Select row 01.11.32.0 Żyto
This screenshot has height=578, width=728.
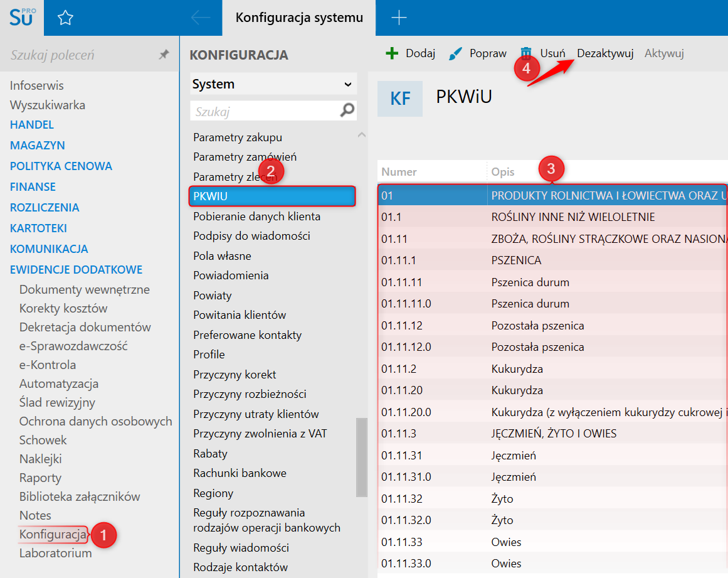coord(552,520)
